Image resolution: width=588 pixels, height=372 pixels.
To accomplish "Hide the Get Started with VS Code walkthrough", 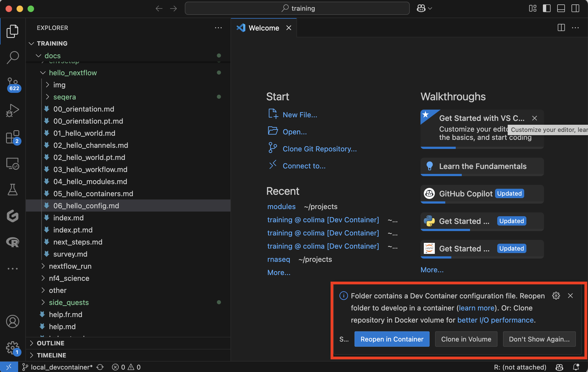I will (535, 118).
